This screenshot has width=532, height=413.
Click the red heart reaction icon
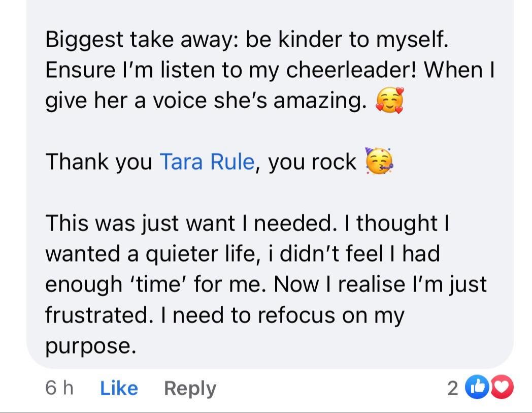[502, 387]
